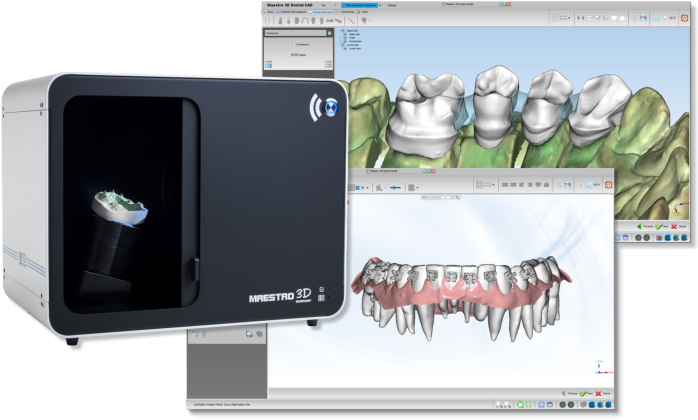This screenshot has width=698, height=420.
Task: Toggle the nested Upper jaw checkbox under Upper jaw
Action: [345, 34]
